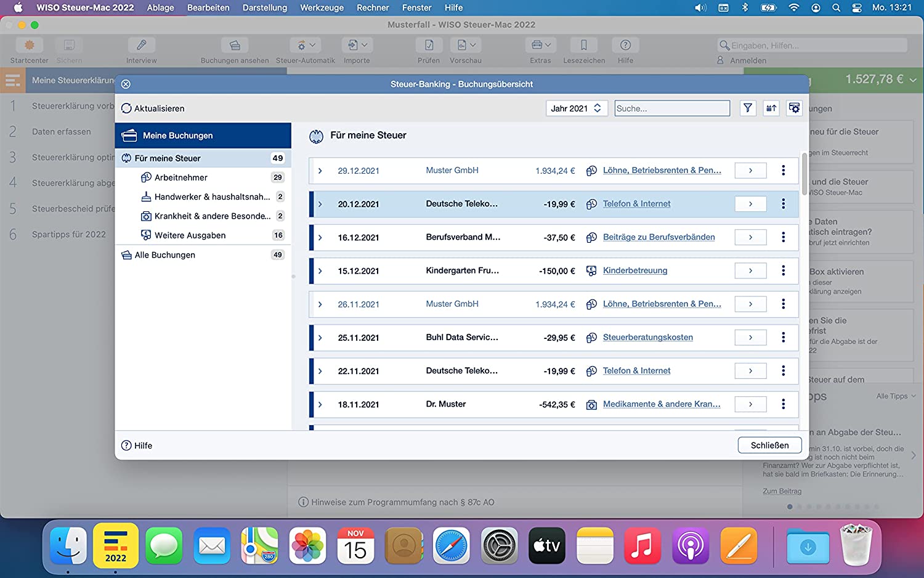The height and width of the screenshot is (578, 924).
Task: Click category icon next to Kinderbetreuung
Action: pyautogui.click(x=591, y=271)
